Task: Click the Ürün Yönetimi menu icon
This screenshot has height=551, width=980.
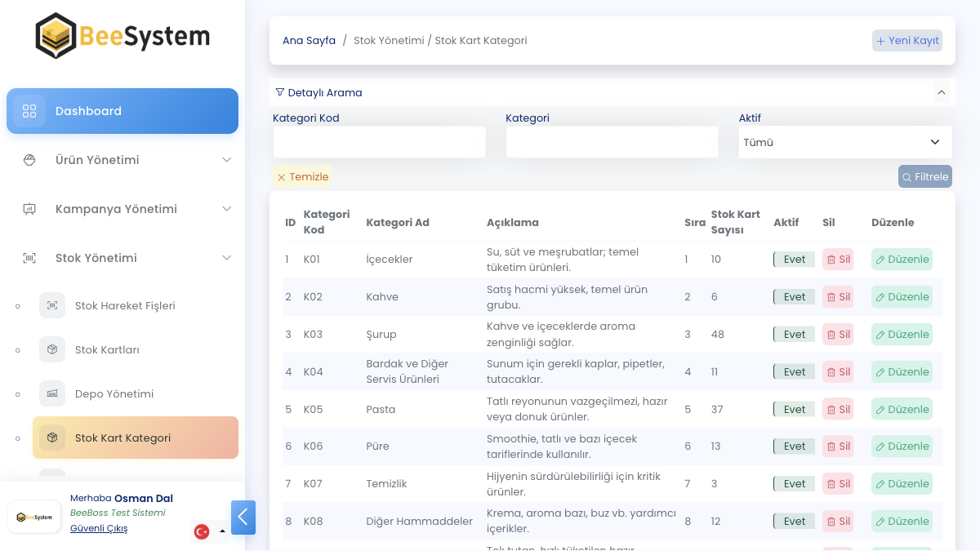Action: click(29, 160)
